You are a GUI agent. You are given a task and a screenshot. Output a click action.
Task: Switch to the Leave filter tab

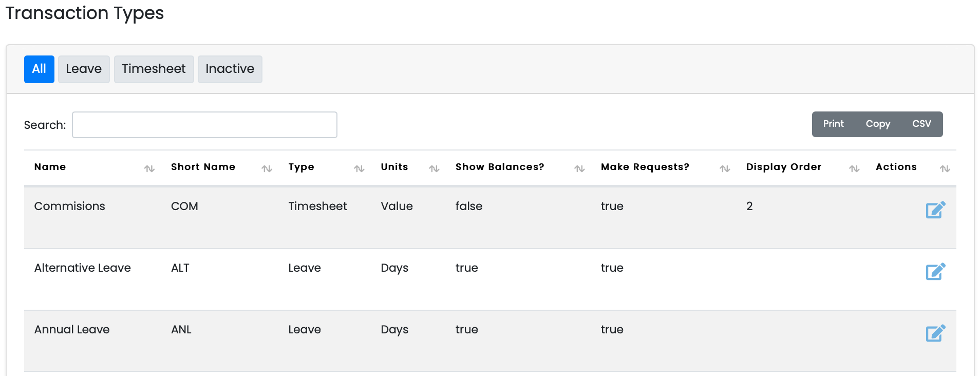(x=84, y=69)
